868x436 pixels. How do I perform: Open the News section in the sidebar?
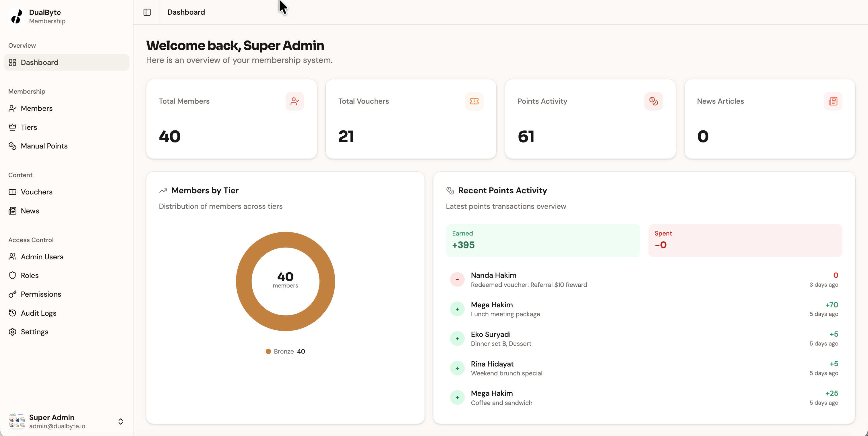pos(30,211)
